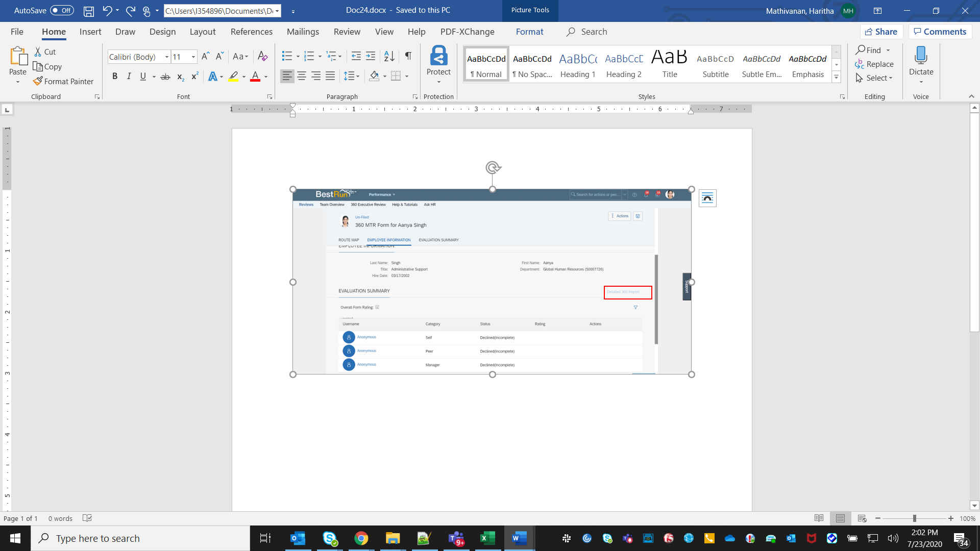Click the Cut scissors command

click(x=45, y=52)
